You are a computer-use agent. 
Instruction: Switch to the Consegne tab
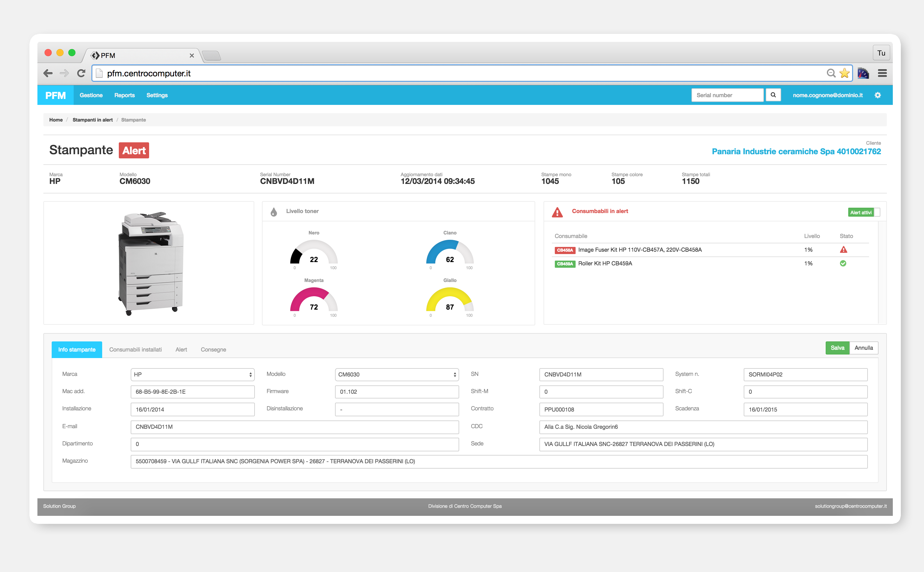[213, 349]
